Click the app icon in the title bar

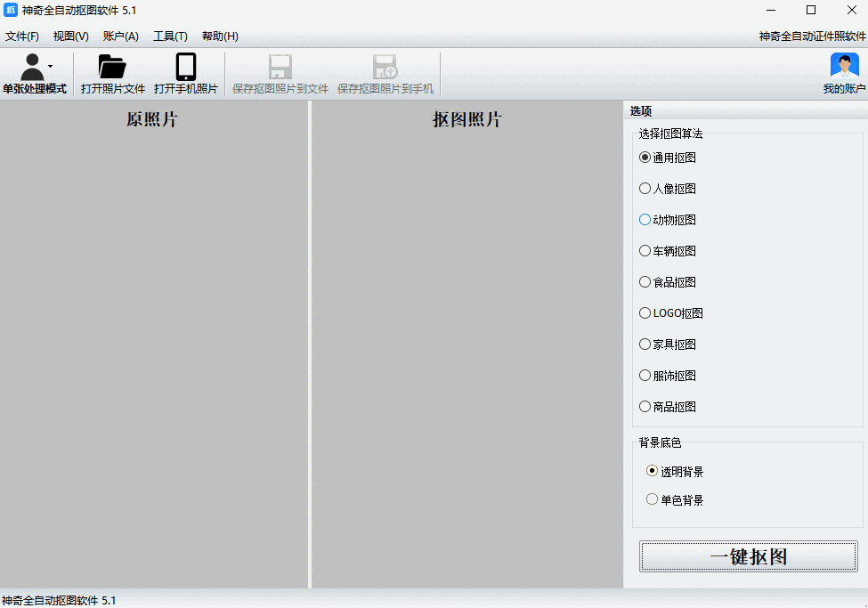(10, 10)
